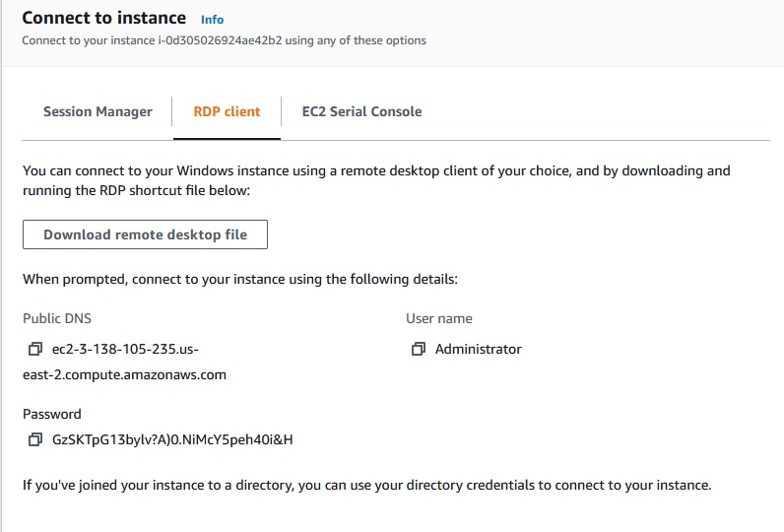Click the east-2.compute.amazonaws.com DNS line
Screen dimensions: 784x532
tap(125, 374)
